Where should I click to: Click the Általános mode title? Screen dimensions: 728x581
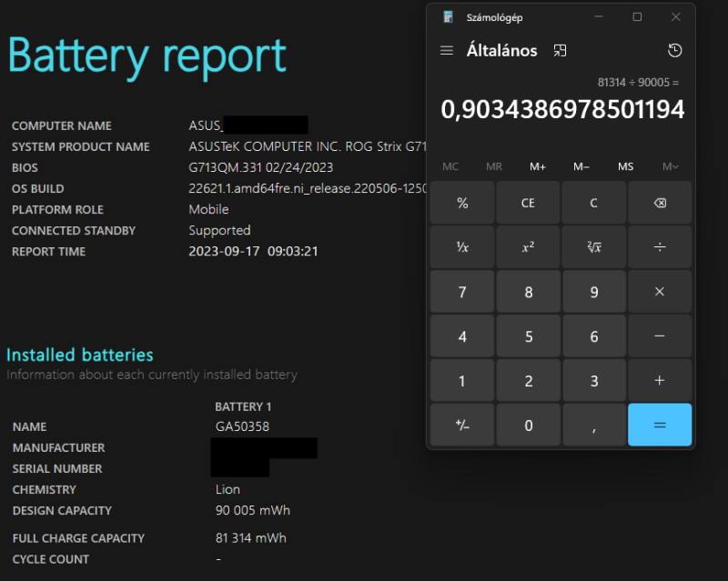[502, 50]
